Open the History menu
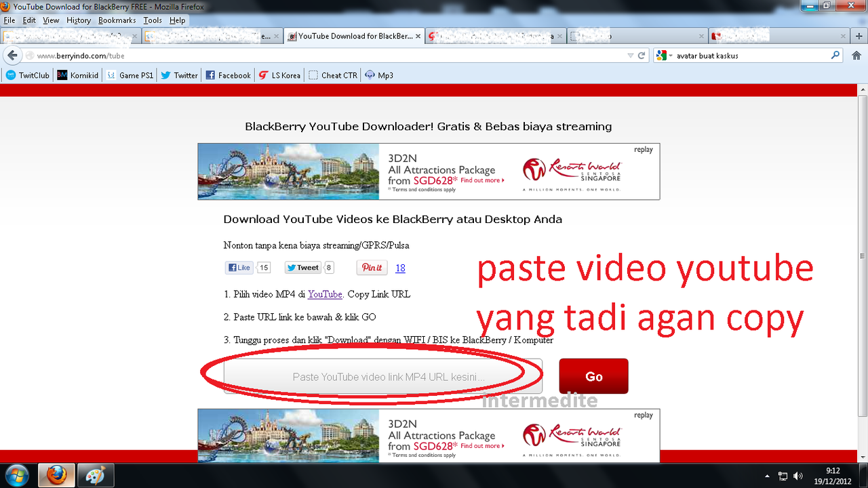The width and height of the screenshot is (868, 488). [x=79, y=20]
